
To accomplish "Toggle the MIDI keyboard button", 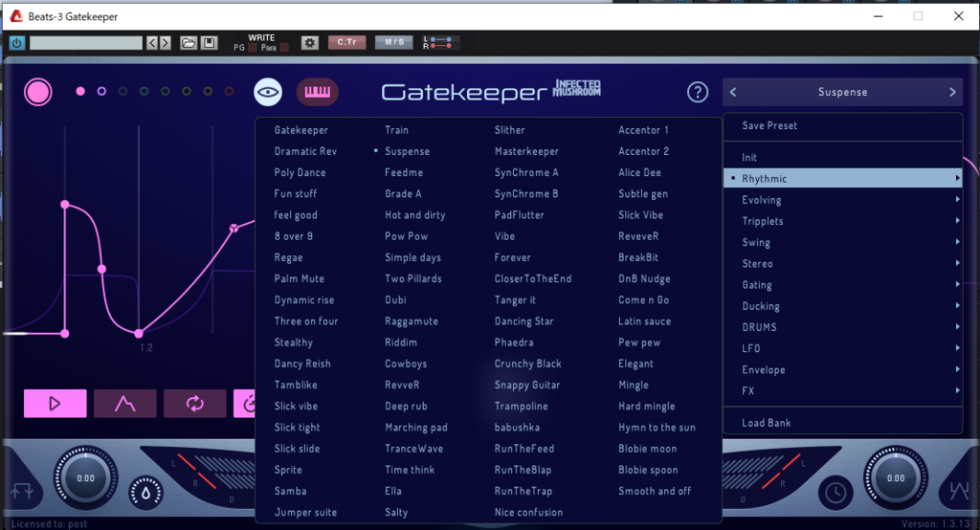I will coord(318,92).
